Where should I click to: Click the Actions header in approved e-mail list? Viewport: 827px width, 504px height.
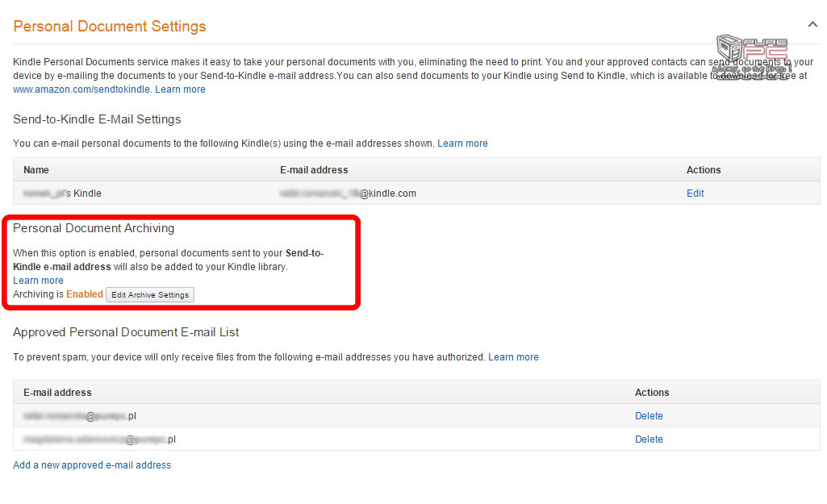tap(652, 392)
